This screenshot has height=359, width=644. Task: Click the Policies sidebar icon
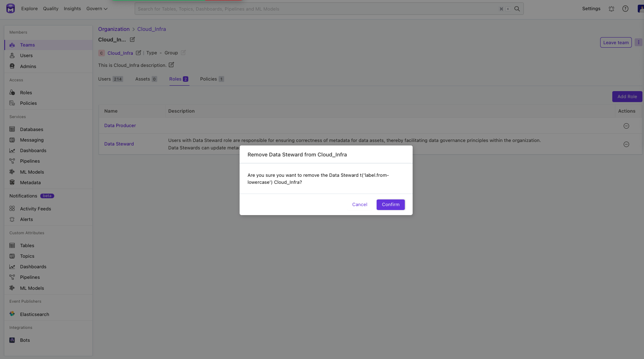point(12,103)
